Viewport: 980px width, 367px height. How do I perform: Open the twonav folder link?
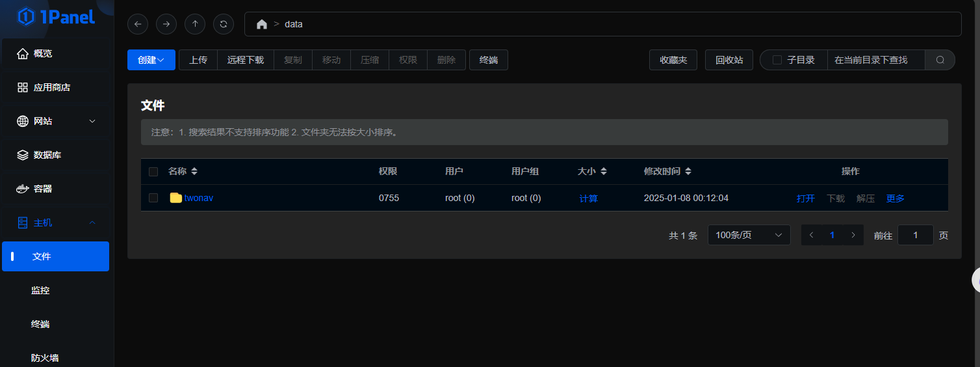pyautogui.click(x=198, y=198)
